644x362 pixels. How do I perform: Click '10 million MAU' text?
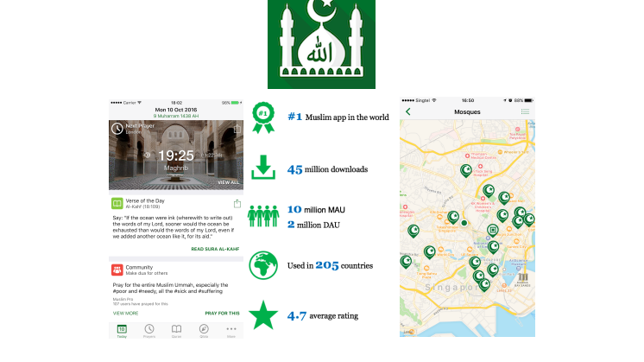tap(316, 210)
